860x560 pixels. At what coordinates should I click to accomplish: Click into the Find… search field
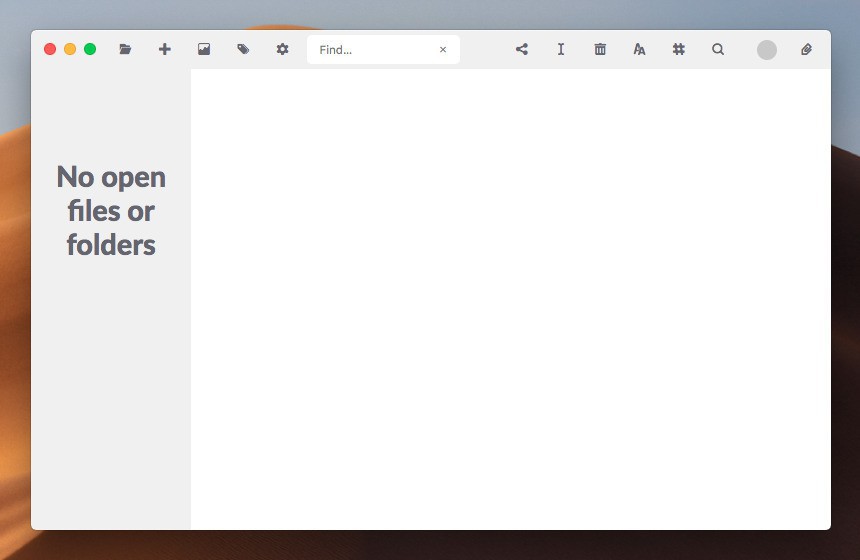click(370, 49)
